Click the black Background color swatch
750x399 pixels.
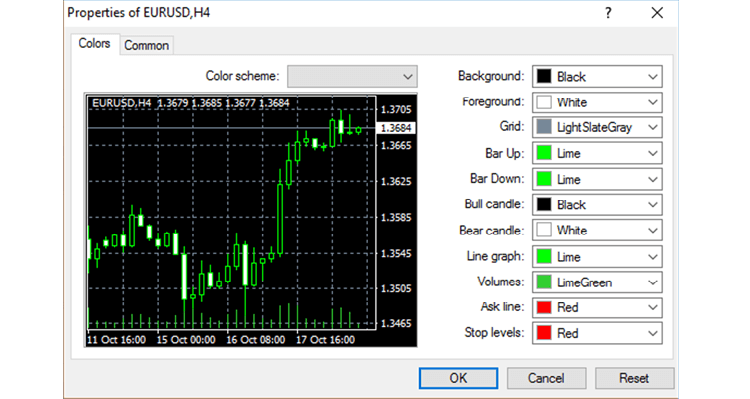(x=544, y=77)
